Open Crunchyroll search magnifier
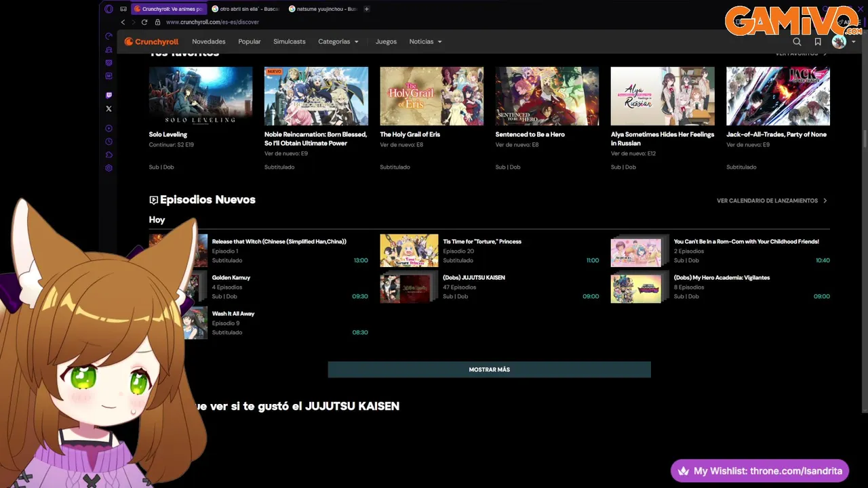 tap(797, 41)
